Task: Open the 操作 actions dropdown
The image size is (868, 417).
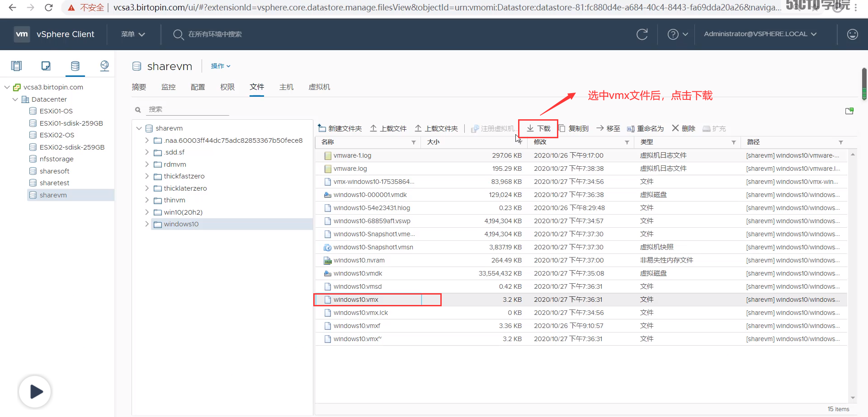Action: (x=221, y=66)
